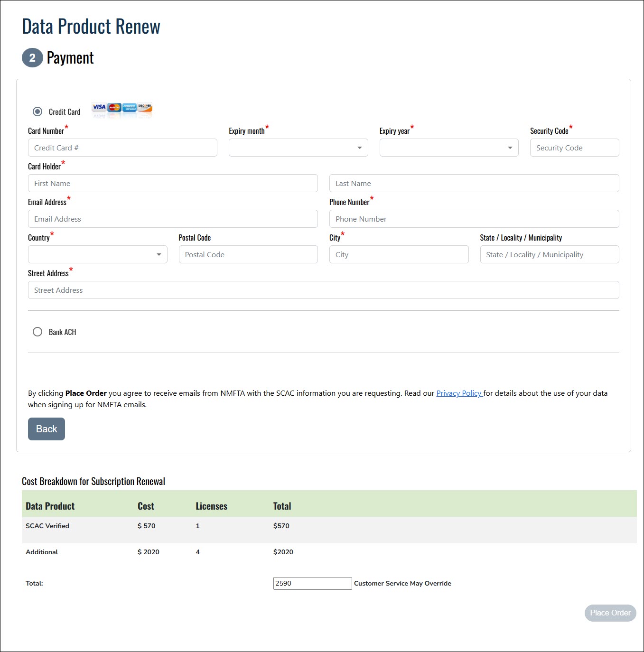Click the American Express card logo
The height and width of the screenshot is (652, 644).
[130, 107]
